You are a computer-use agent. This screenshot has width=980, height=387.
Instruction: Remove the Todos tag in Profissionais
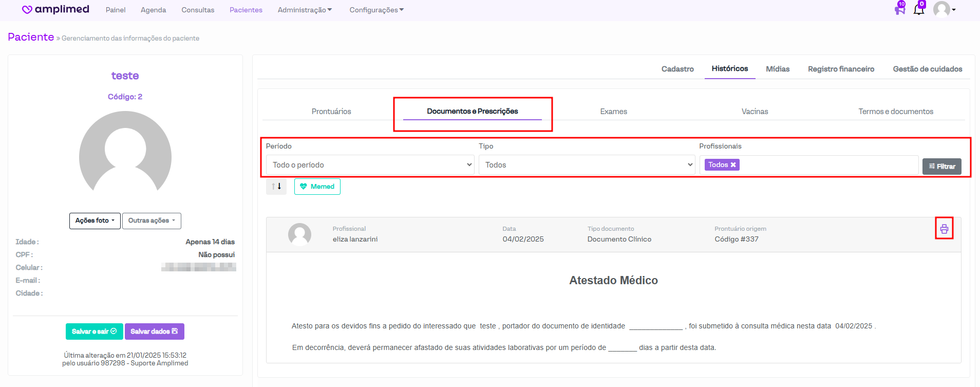click(733, 165)
